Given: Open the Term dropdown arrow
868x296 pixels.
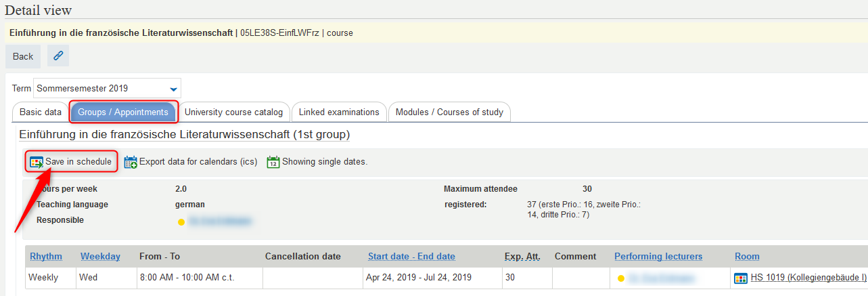Looking at the screenshot, I should (174, 89).
